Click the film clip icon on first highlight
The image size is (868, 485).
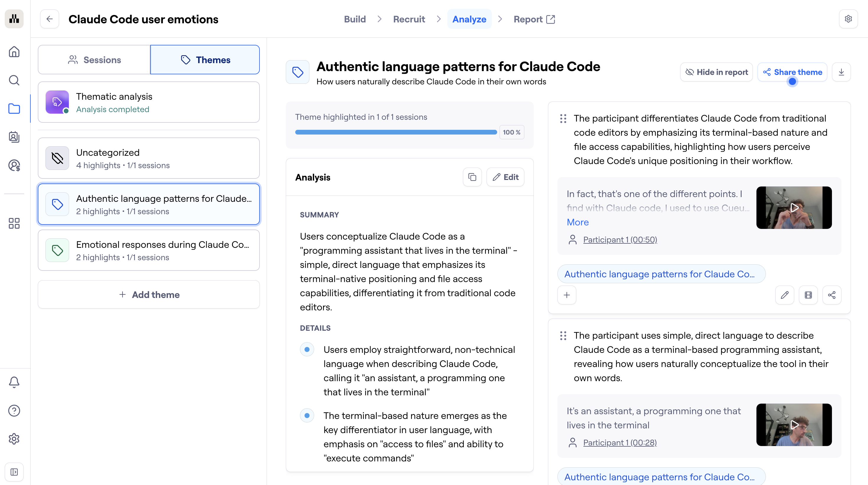tap(808, 295)
